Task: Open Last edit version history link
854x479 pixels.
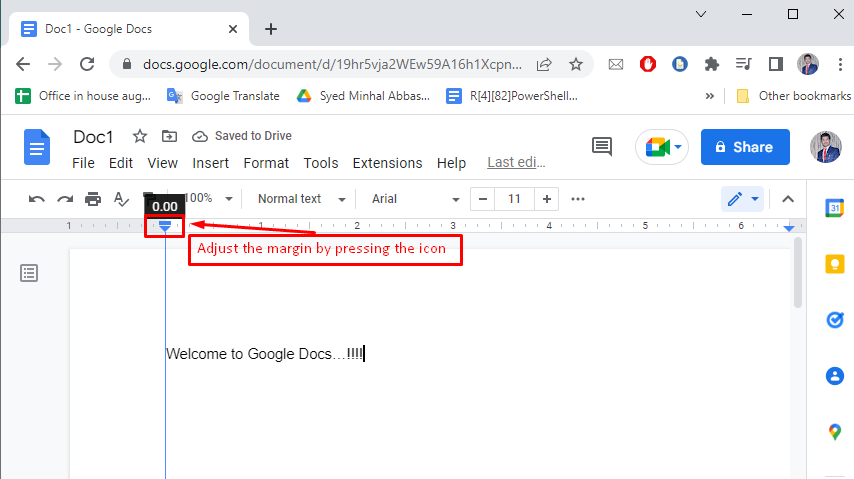Action: tap(516, 162)
